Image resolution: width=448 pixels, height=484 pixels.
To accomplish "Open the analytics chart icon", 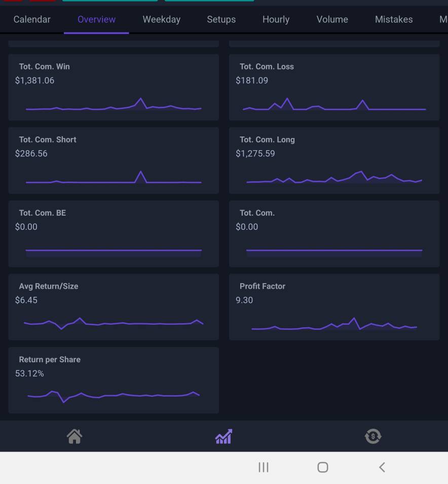I will point(224,436).
